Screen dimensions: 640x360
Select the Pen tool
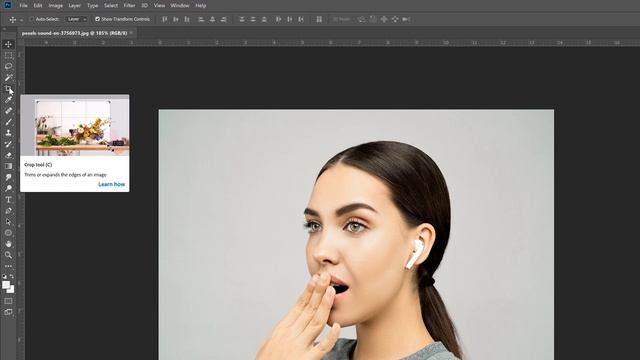(x=8, y=211)
